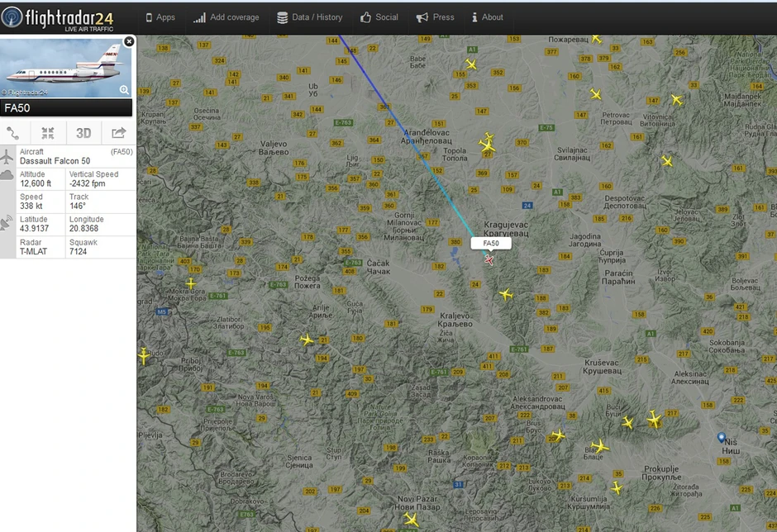Viewport: 777px width, 532px height.
Task: Select the route trail icon for FA50
Action: coord(13,132)
